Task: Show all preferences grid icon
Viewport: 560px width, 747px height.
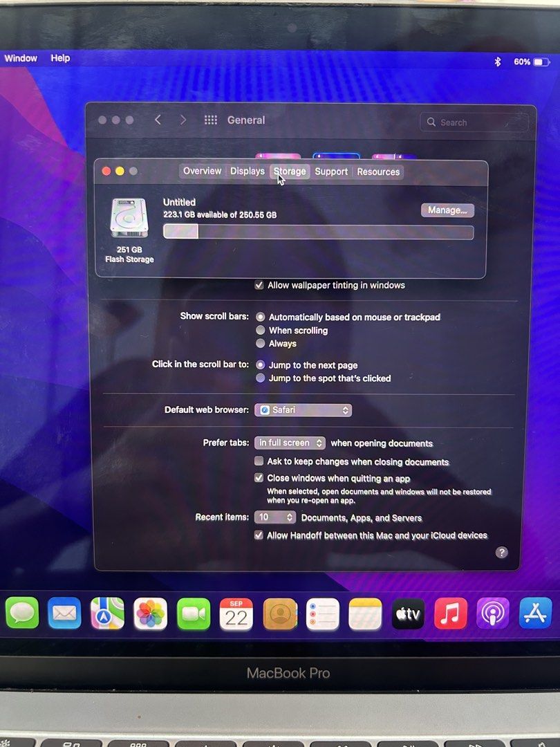Action: 210,120
